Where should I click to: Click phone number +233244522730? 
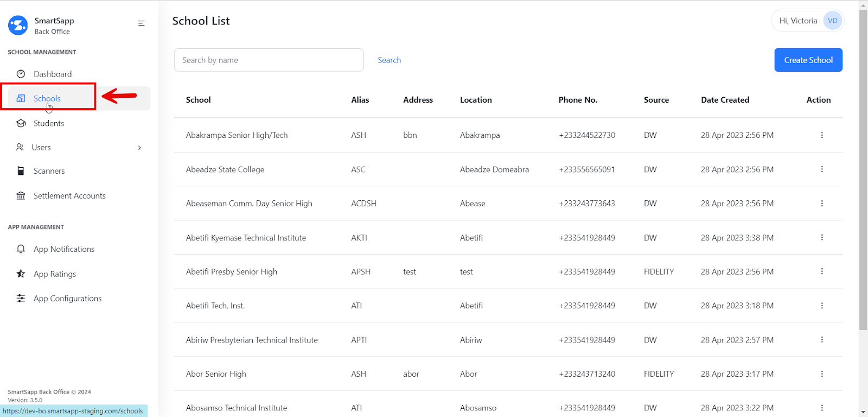click(587, 135)
